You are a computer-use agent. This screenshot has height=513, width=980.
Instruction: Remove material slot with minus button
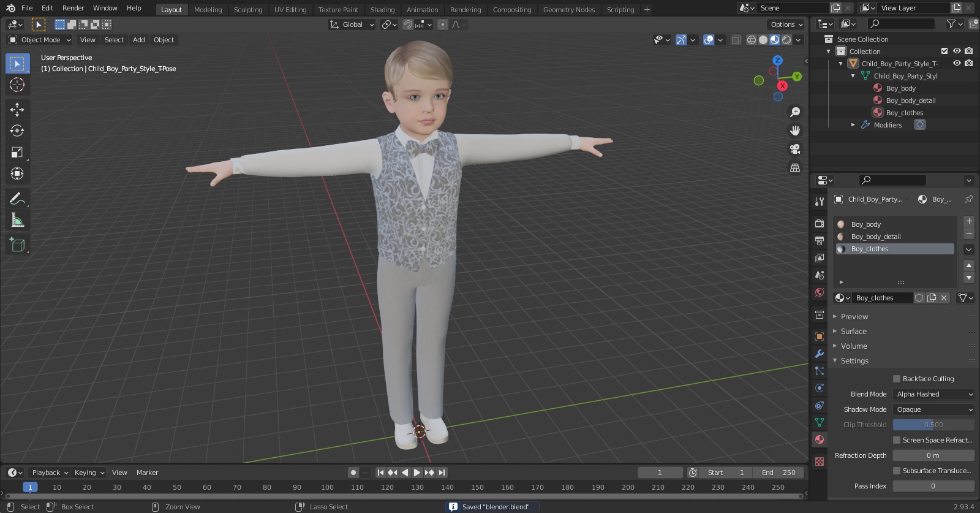(x=969, y=234)
